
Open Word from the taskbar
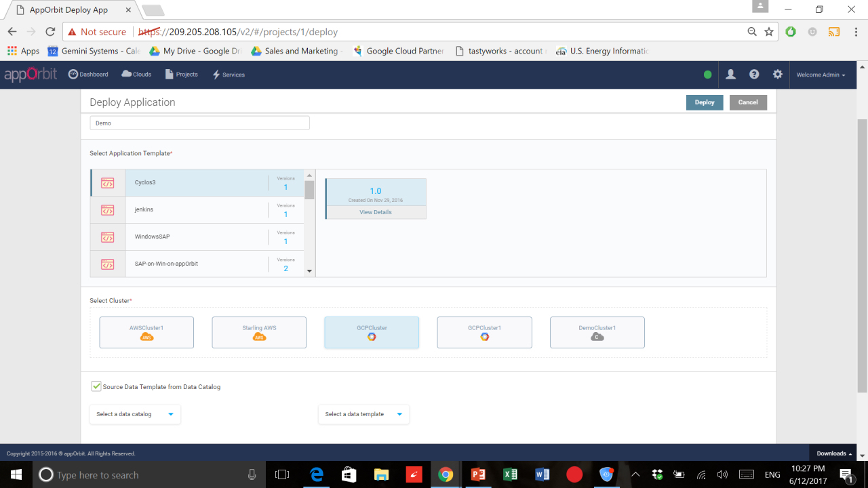(x=542, y=474)
